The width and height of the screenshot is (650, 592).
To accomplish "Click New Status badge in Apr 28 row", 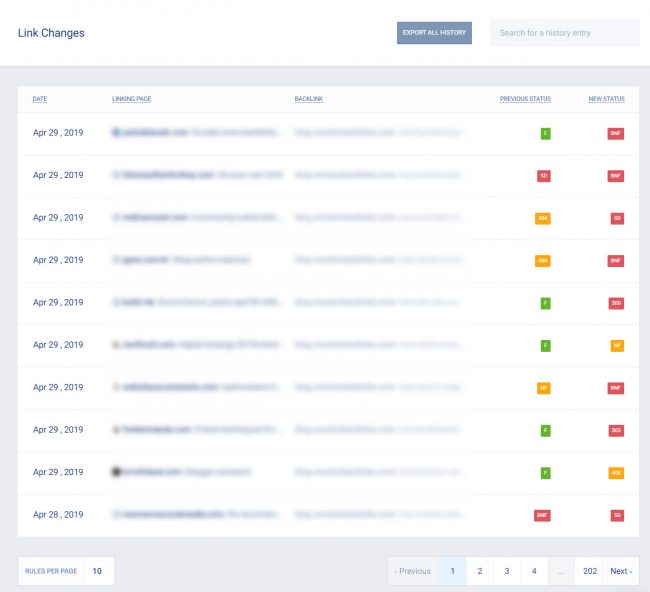I will click(x=617, y=515).
